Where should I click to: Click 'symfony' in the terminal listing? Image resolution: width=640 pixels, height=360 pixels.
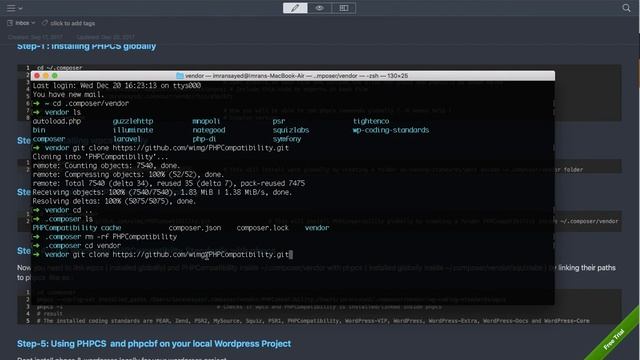[287, 139]
